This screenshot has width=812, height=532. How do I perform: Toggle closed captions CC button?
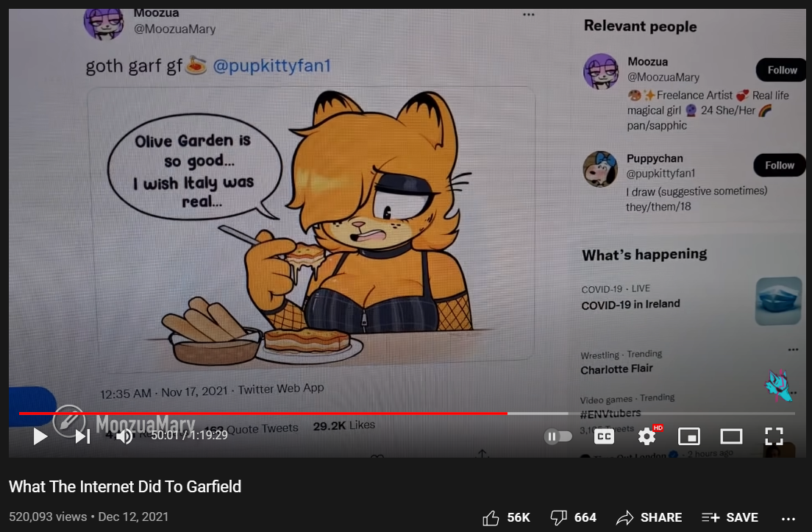(x=604, y=436)
